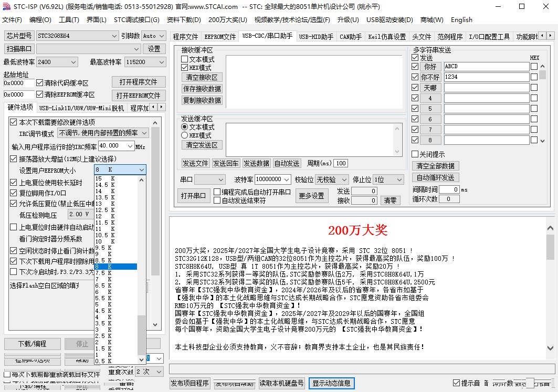This screenshot has width=558, height=392.
Task: Click 打开程序文件 button
Action: pos(139,82)
